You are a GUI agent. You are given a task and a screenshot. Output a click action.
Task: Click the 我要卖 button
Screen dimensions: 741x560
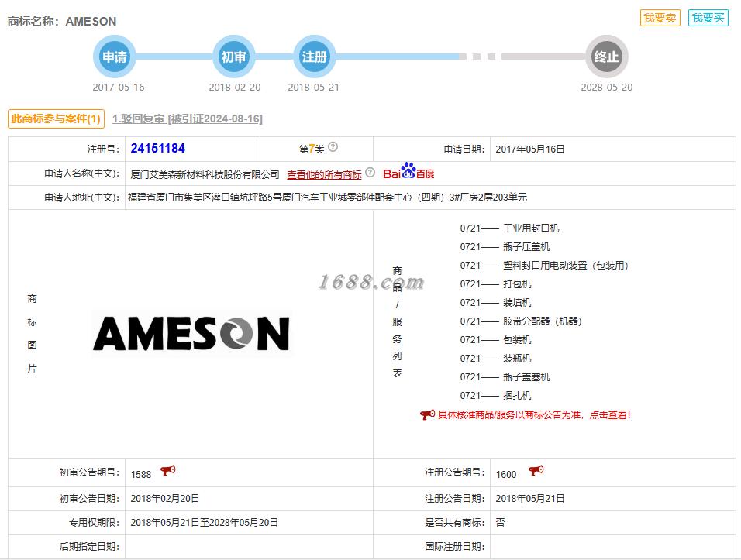point(660,18)
